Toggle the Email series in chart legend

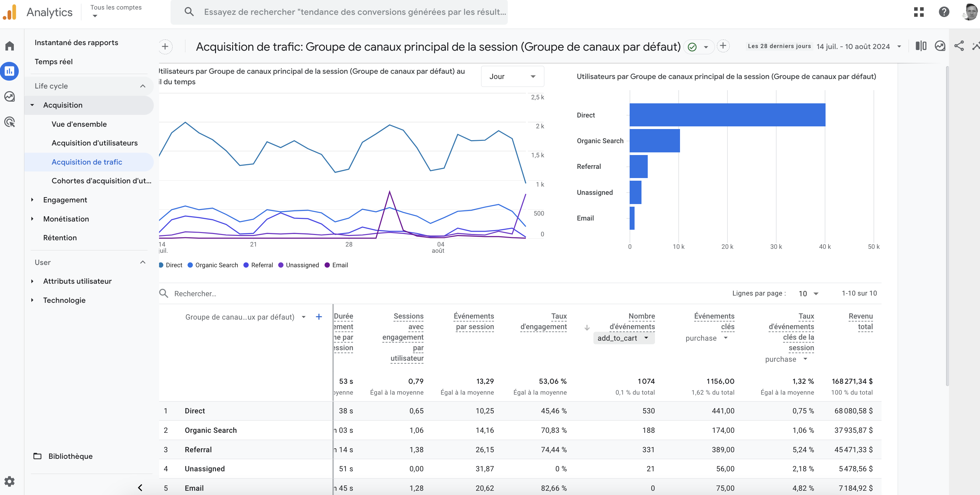336,265
